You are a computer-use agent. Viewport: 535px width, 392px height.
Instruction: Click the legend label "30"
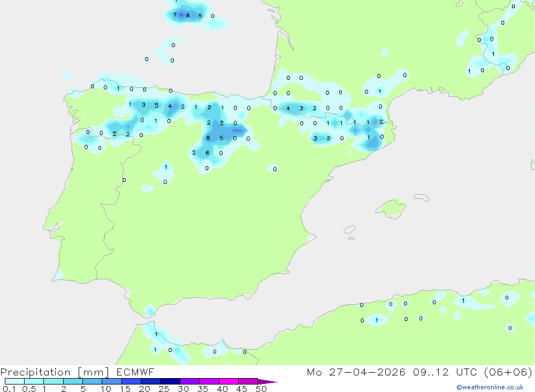pyautogui.click(x=183, y=389)
